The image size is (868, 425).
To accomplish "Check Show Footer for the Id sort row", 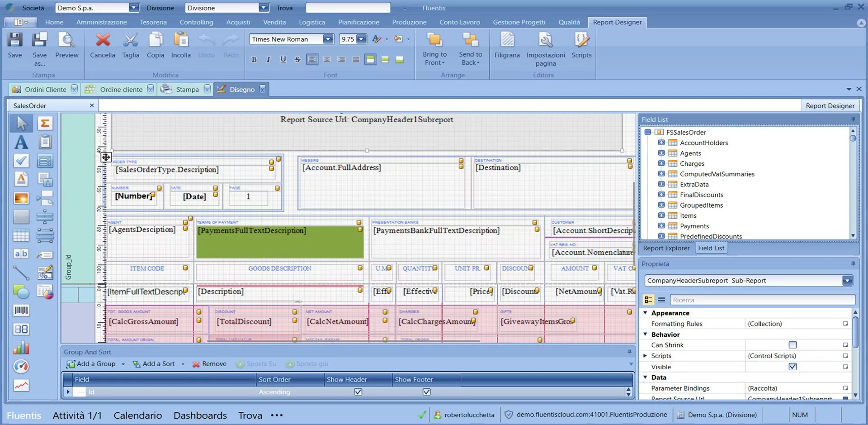I will (x=426, y=392).
